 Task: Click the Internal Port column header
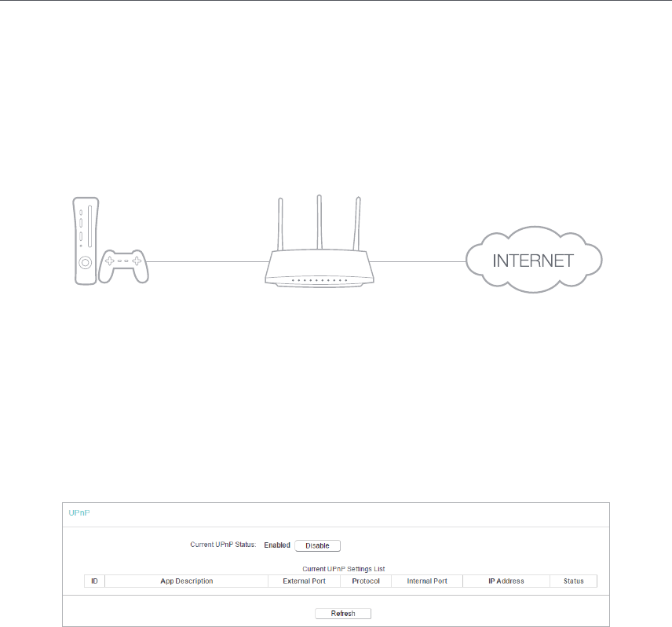427,581
